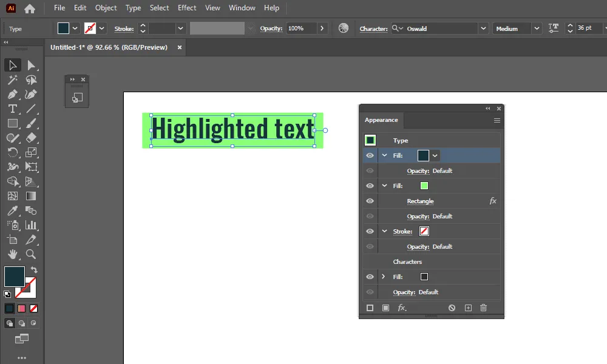Hide the Stroke attribute eye
607x364 pixels.
click(x=370, y=231)
